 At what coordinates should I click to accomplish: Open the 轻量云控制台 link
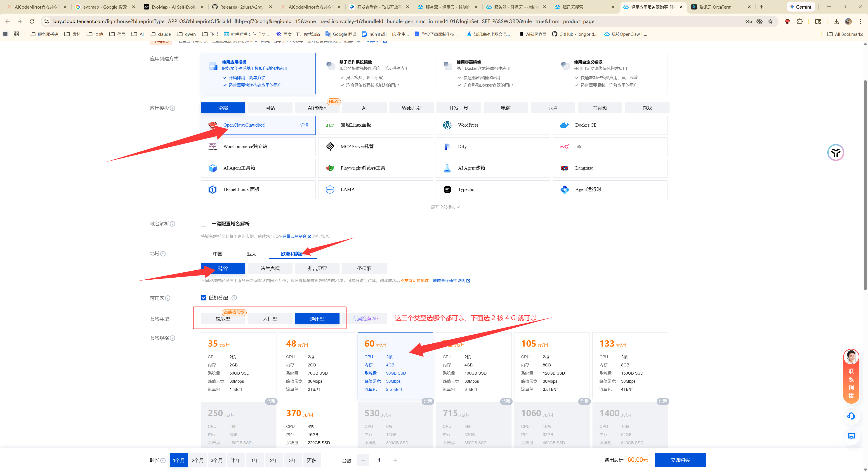296,236
